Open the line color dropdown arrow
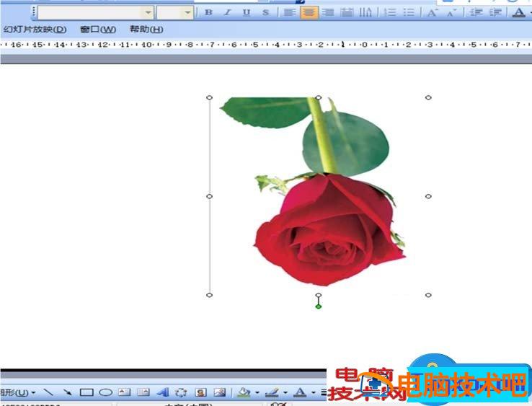Viewport: 532px width, 406px height. [285, 393]
